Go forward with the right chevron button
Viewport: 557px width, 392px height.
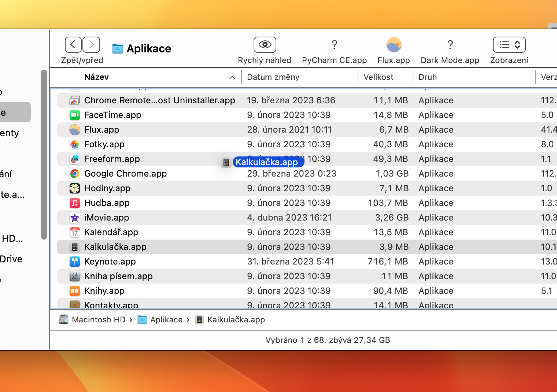point(91,45)
